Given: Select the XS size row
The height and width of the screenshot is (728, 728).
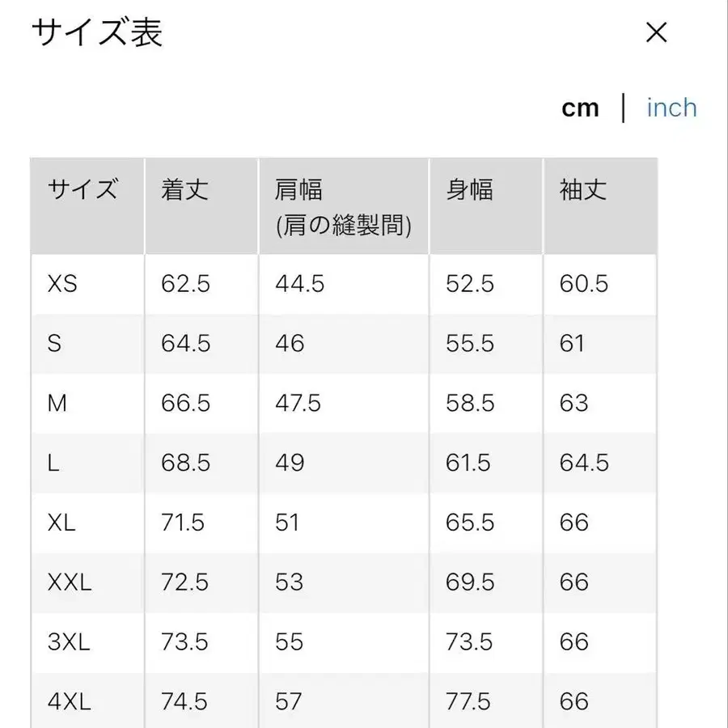Looking at the screenshot, I should [65, 284].
